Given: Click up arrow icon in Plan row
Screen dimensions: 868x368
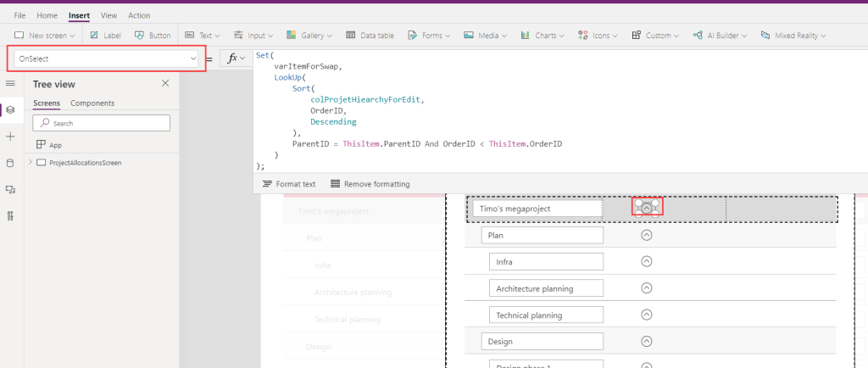Looking at the screenshot, I should point(647,235).
